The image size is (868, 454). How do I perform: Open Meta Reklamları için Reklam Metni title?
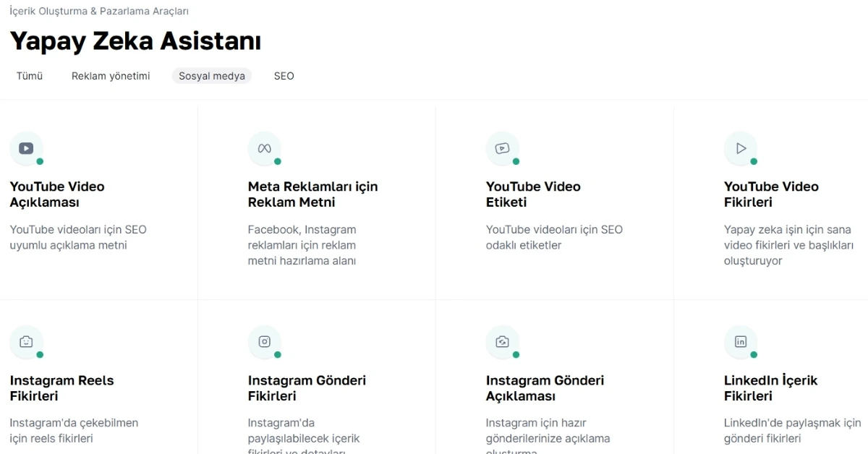pos(312,194)
